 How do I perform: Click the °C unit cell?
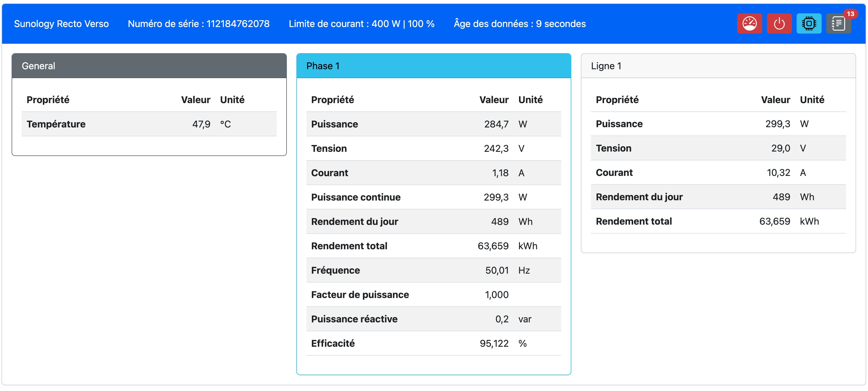[225, 124]
